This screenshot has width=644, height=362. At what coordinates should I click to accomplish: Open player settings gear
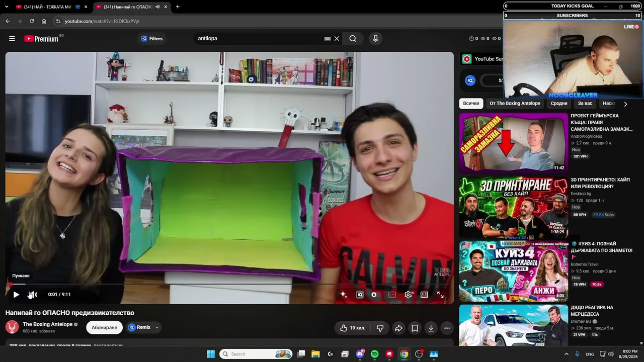408,295
